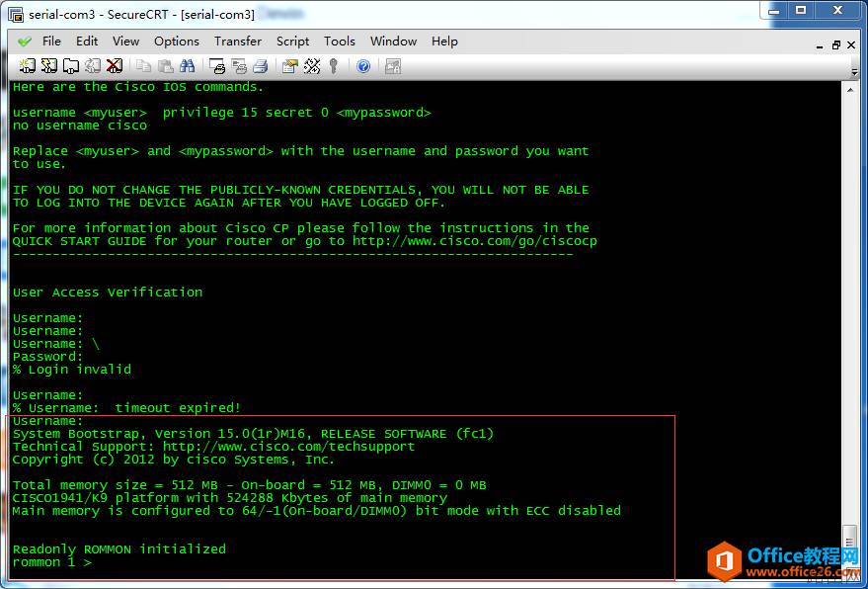Click the Print Selection icon
The width and height of the screenshot is (868, 589).
pos(239,66)
